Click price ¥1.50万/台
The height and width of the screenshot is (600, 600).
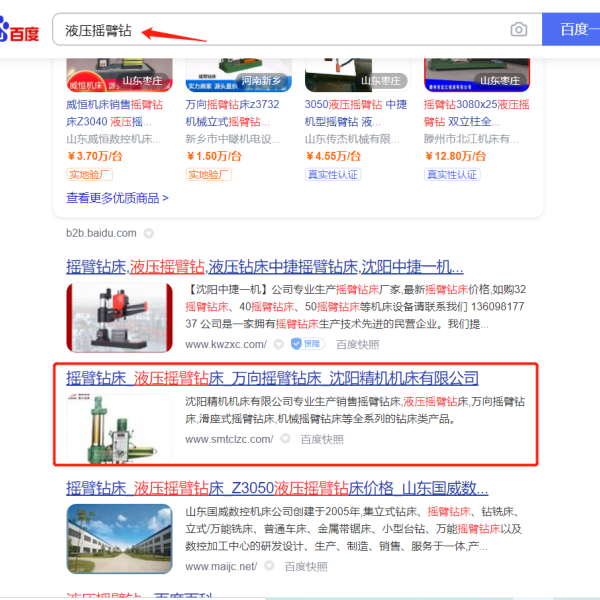[x=214, y=156]
